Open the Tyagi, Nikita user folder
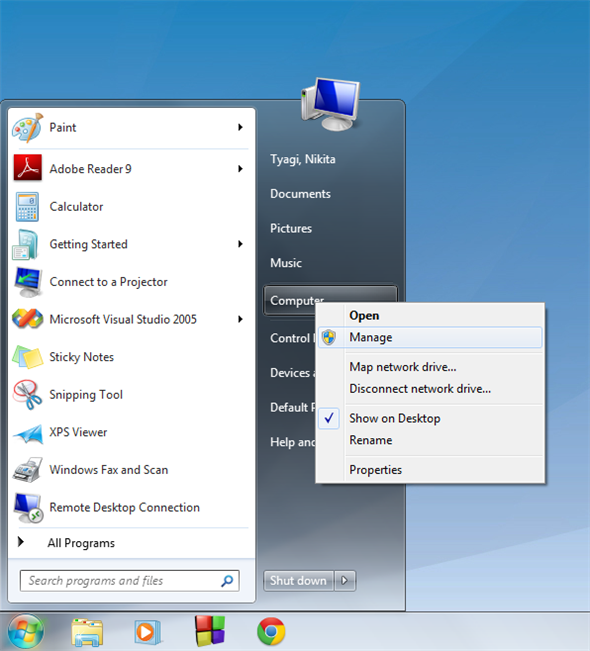Screen dimensions: 590x651 coord(303,159)
